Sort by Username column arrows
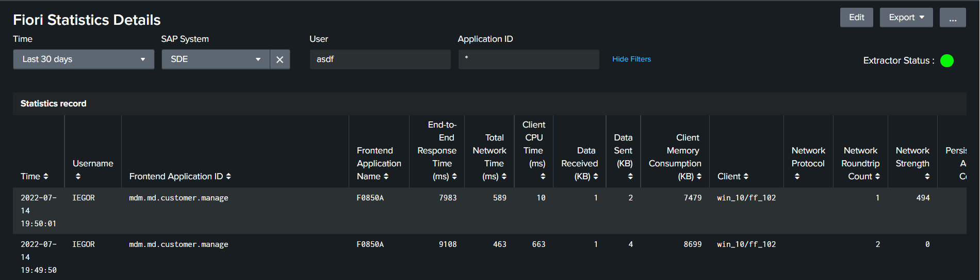Screen dimensions: 980x280 [x=78, y=177]
